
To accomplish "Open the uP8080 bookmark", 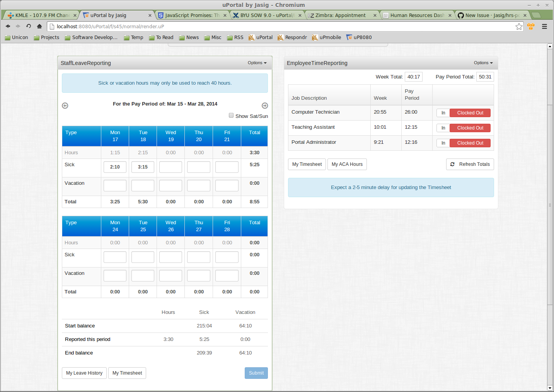I will [x=359, y=37].
